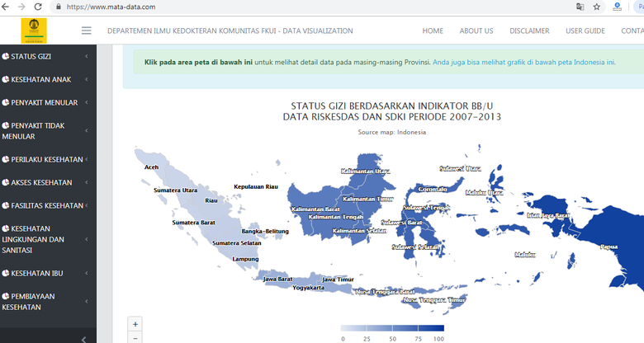
Task: Bookmark page with star icon
Action: pos(596,7)
